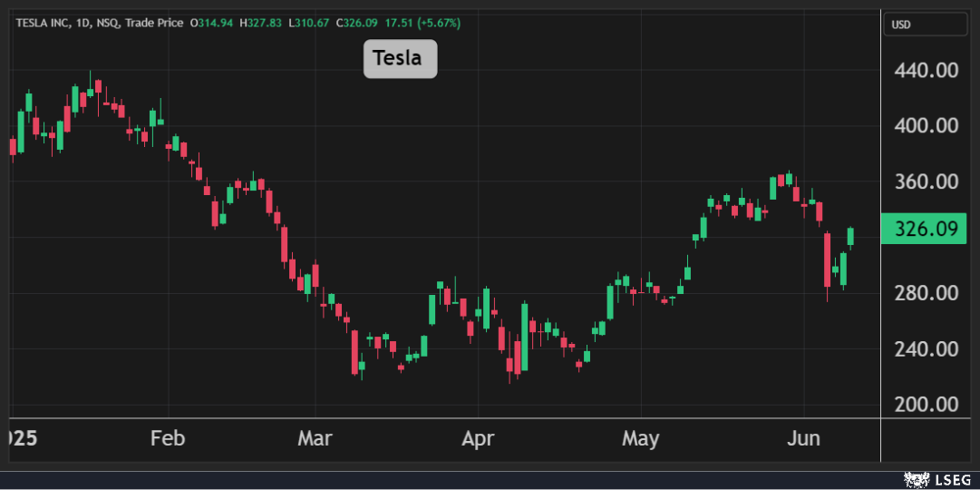Click the Feb time axis label
The height and width of the screenshot is (490, 980).
tap(168, 438)
